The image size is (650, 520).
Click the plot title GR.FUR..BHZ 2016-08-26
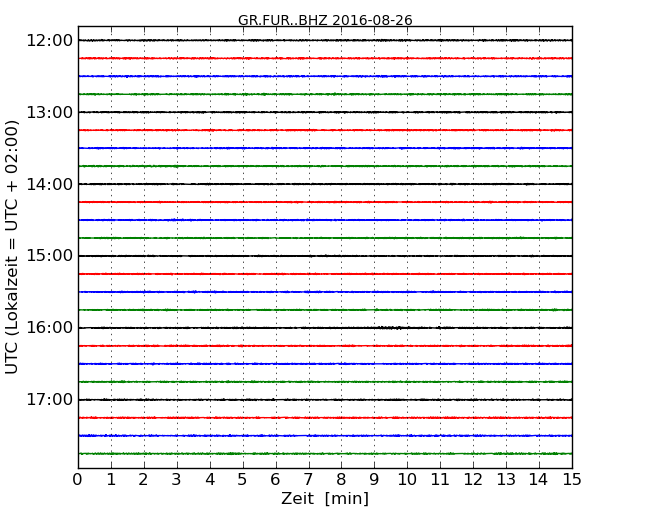tap(325, 20)
